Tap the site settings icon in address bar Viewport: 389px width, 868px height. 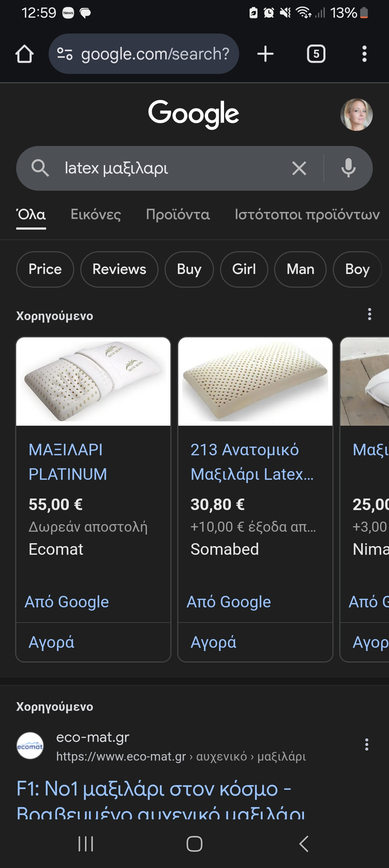coord(65,54)
